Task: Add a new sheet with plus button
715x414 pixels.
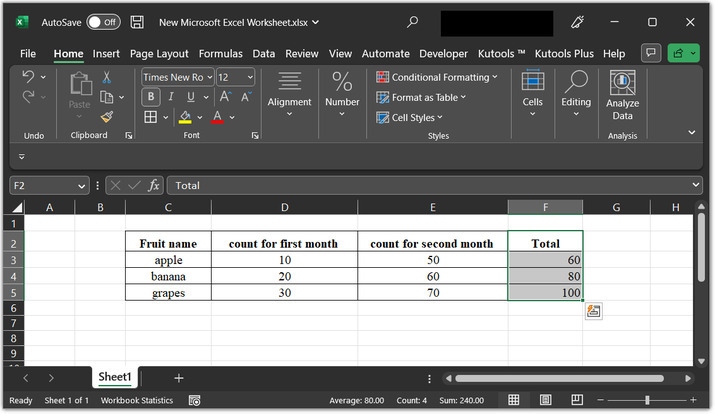Action: [179, 378]
